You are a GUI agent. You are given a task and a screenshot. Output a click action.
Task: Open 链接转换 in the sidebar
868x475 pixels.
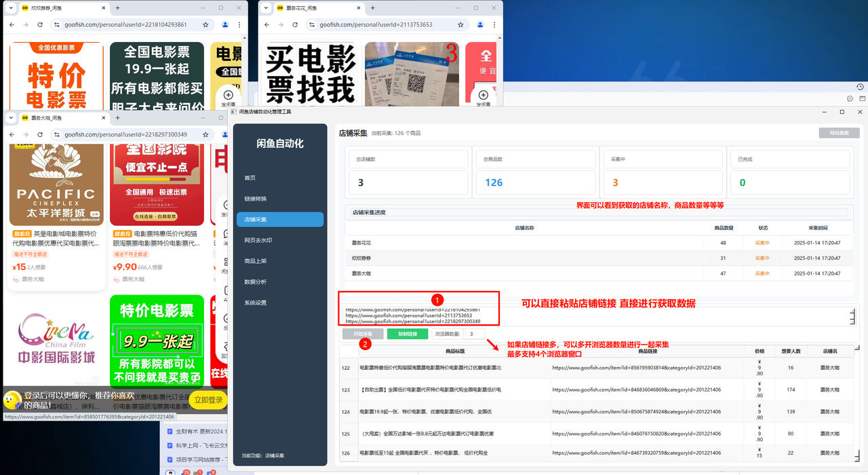tap(280, 199)
